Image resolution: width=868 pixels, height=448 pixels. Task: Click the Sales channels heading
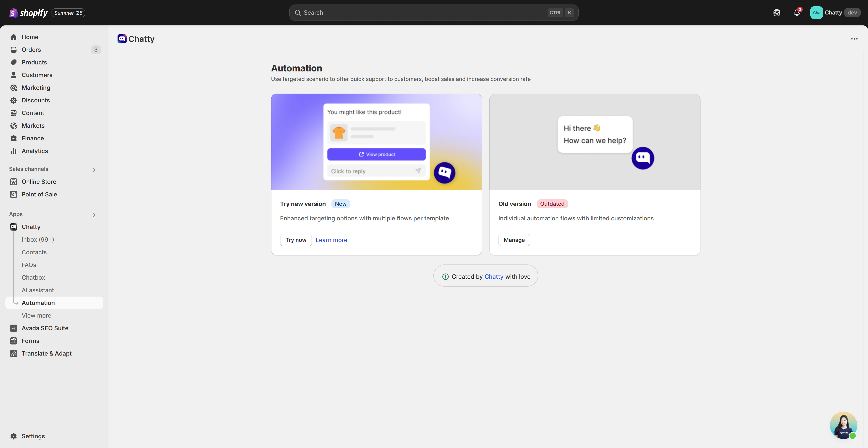29,169
